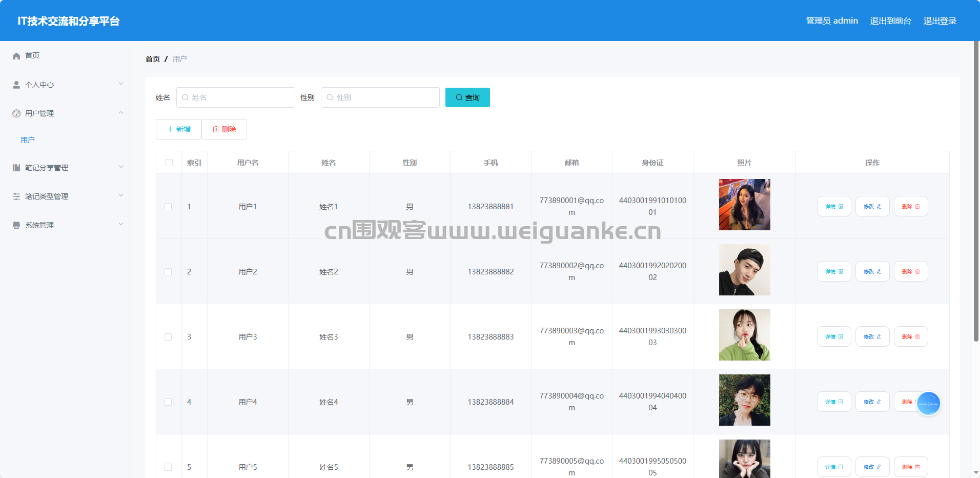Screen dimensions: 980x478
Task: Click the 个人中心 person icon
Action: [x=16, y=85]
